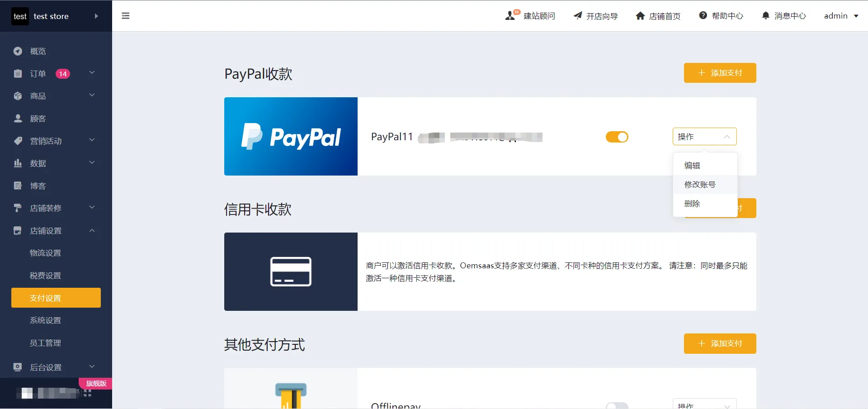Click the 数据 bar chart icon
This screenshot has height=409, width=868.
point(18,163)
